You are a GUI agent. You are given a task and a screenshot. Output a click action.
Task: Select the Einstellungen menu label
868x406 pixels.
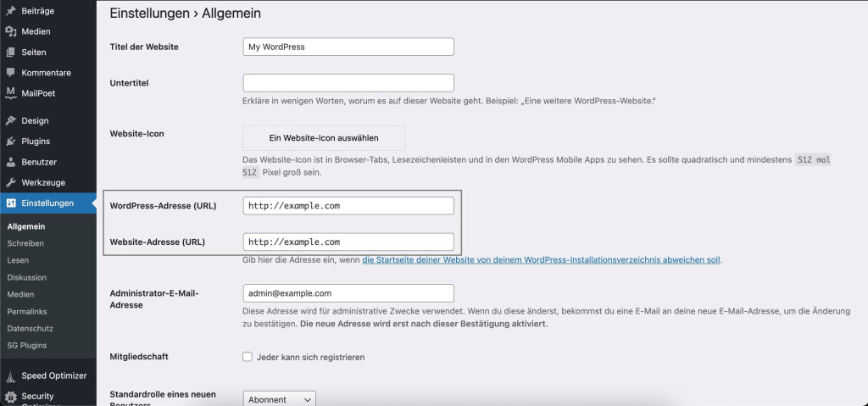[x=47, y=203]
